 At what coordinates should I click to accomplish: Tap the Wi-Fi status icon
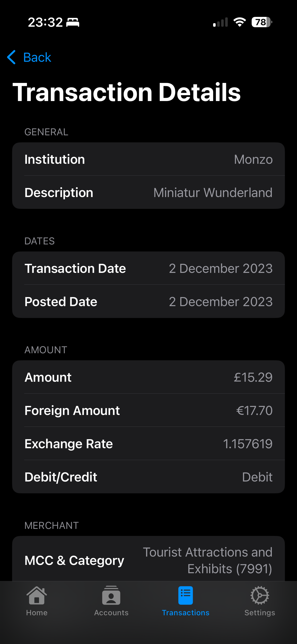coord(240,22)
